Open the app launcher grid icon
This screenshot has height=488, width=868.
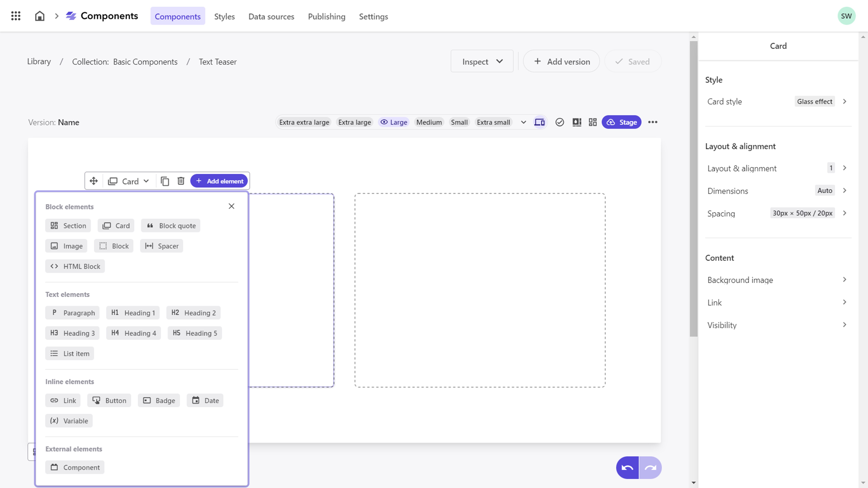click(x=15, y=16)
